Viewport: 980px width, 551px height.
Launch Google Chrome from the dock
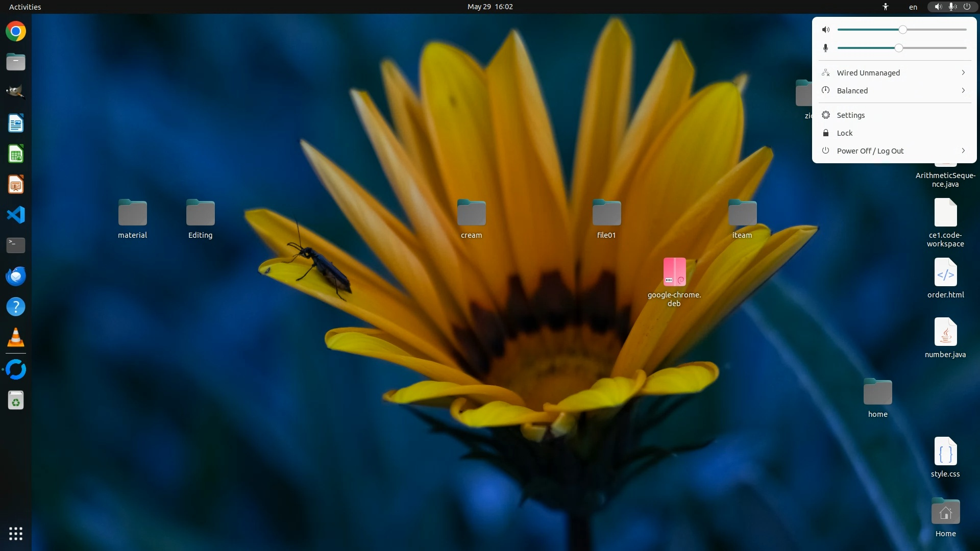click(x=16, y=32)
